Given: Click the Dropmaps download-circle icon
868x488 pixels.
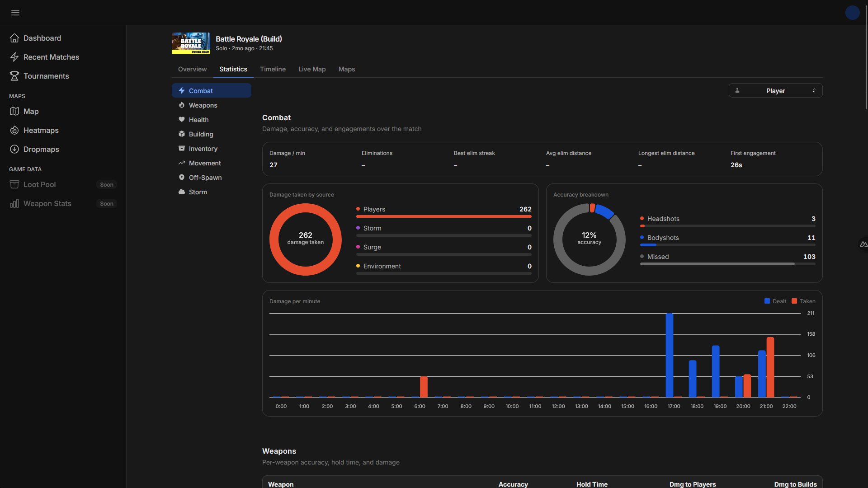Looking at the screenshot, I should coord(14,149).
